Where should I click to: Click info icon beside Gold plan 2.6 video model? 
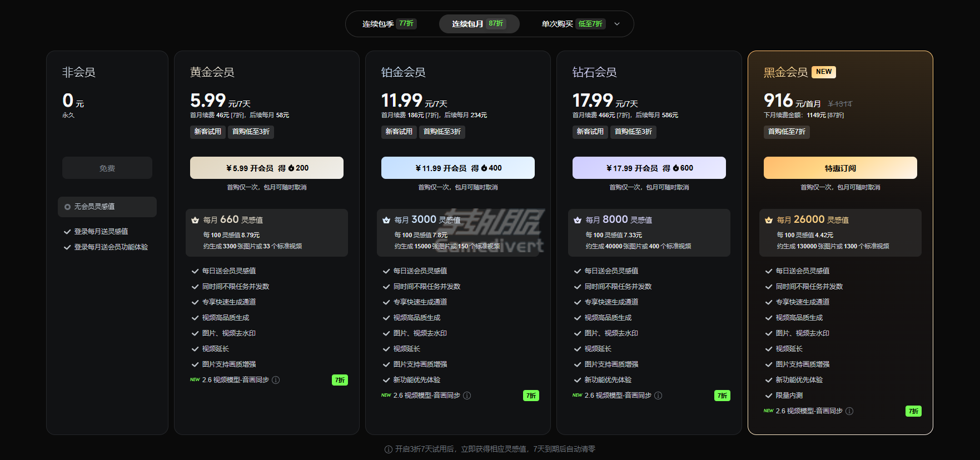(x=276, y=380)
